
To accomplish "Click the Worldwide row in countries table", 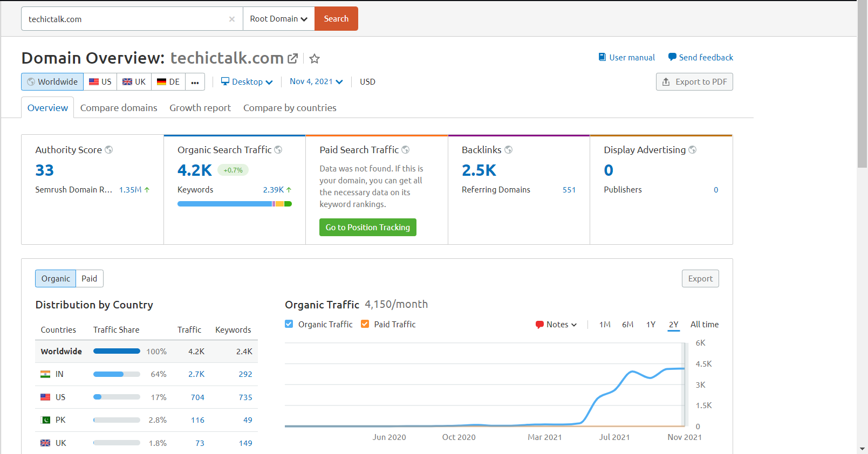I will [x=147, y=352].
